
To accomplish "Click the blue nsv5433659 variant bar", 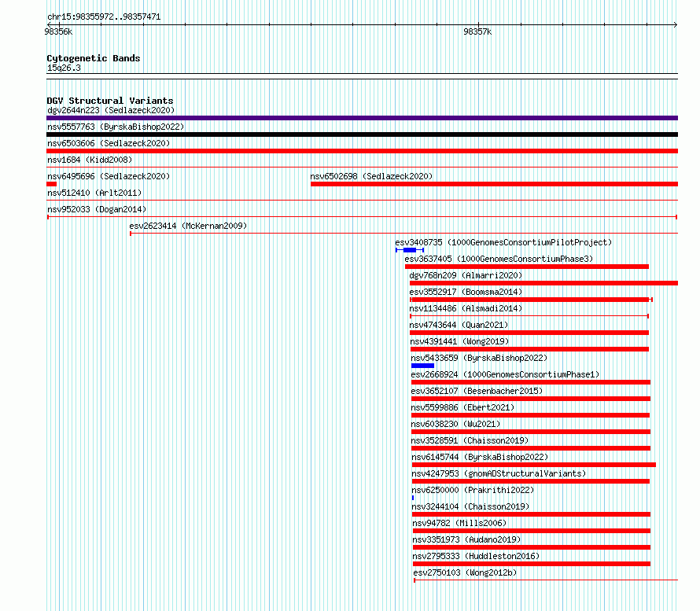I will point(422,366).
